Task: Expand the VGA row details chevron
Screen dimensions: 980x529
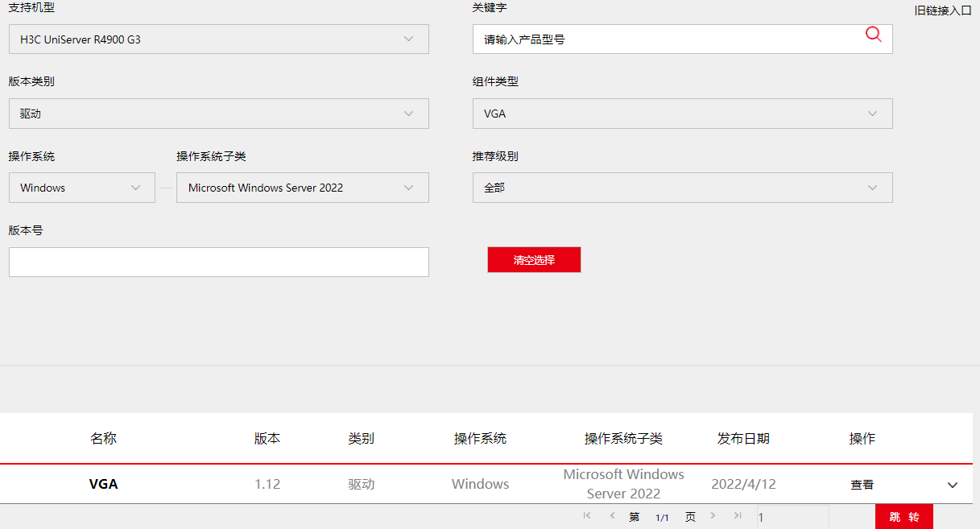Action: click(953, 485)
